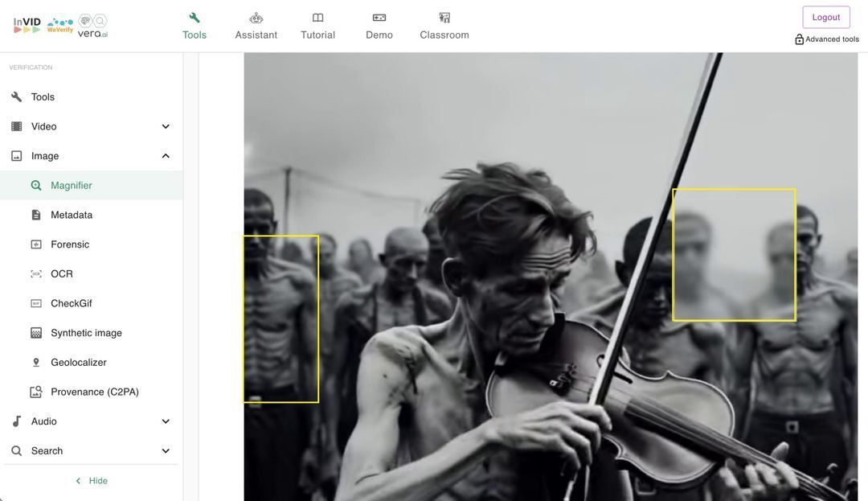Click the Metadata document icon in sidebar
This screenshot has width=868, height=501.
point(36,215)
